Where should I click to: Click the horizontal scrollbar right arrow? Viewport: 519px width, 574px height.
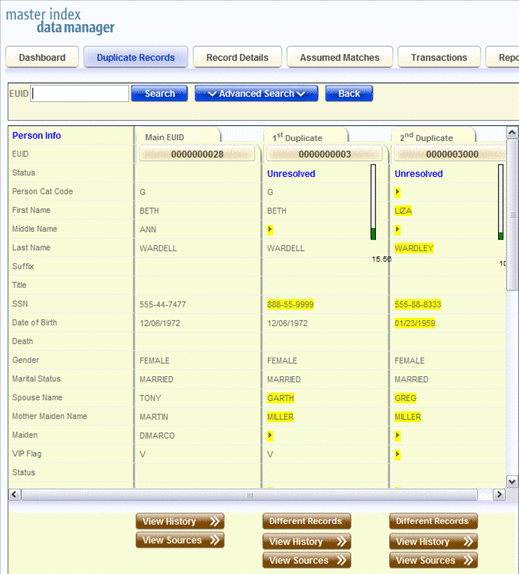coord(499,495)
